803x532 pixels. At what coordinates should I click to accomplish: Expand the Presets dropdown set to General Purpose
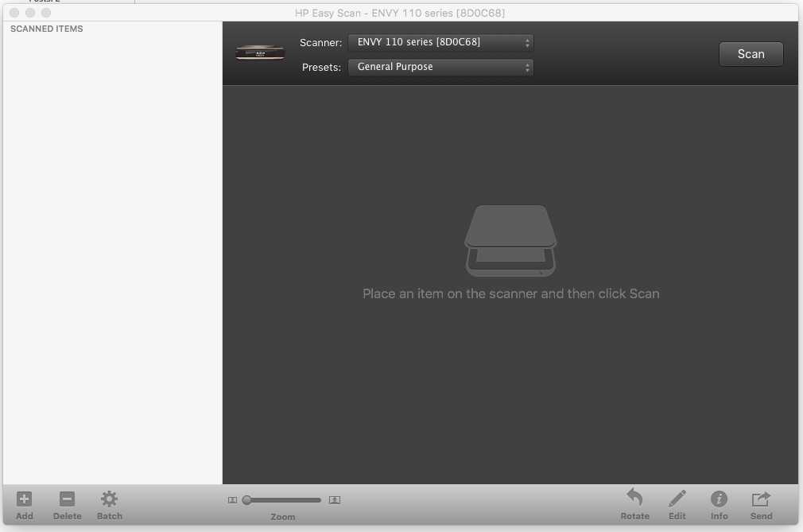point(440,68)
